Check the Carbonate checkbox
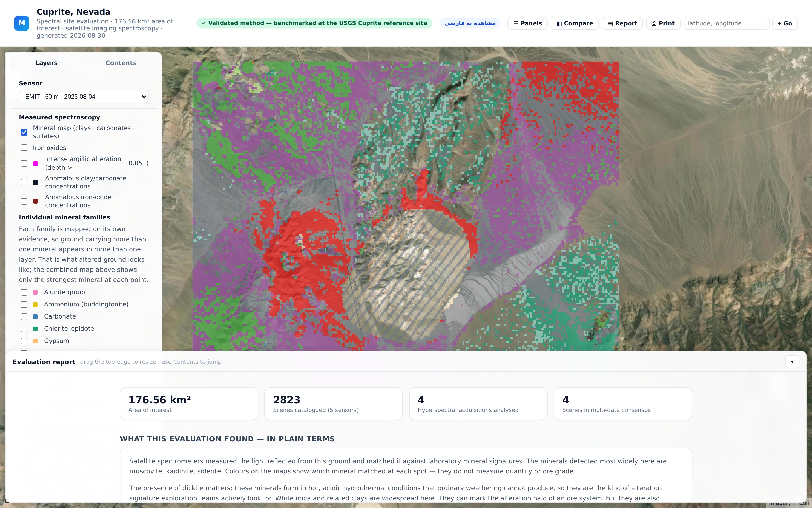This screenshot has height=508, width=812. click(x=24, y=317)
